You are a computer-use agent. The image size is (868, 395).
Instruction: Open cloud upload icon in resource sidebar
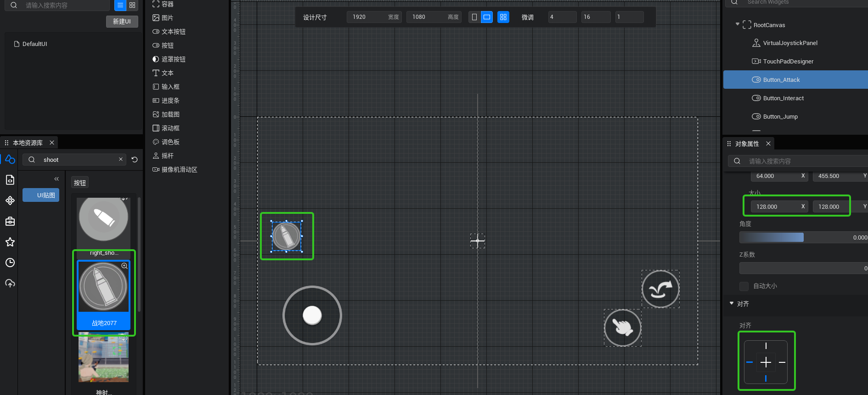10,283
